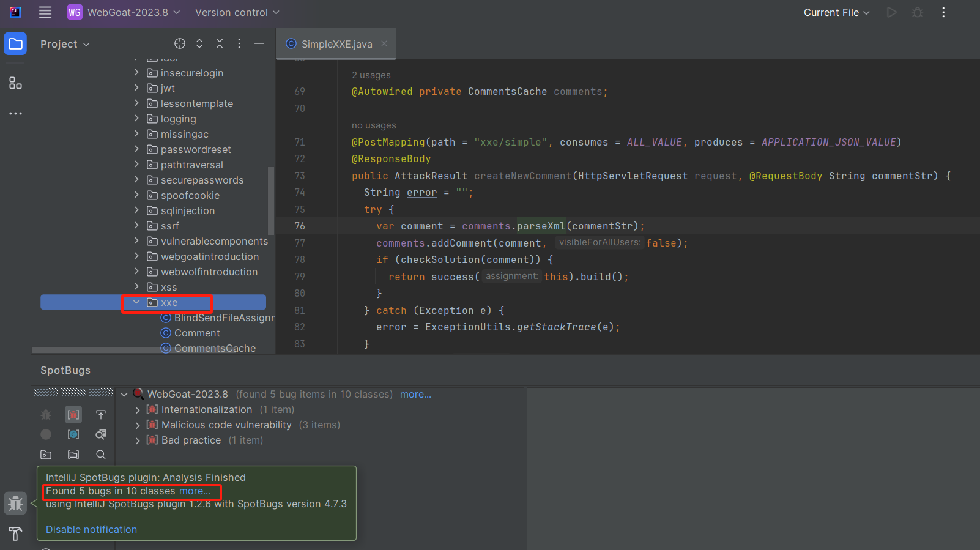980x550 pixels.
Task: Click parseXml method call on line 76
Action: pos(541,226)
